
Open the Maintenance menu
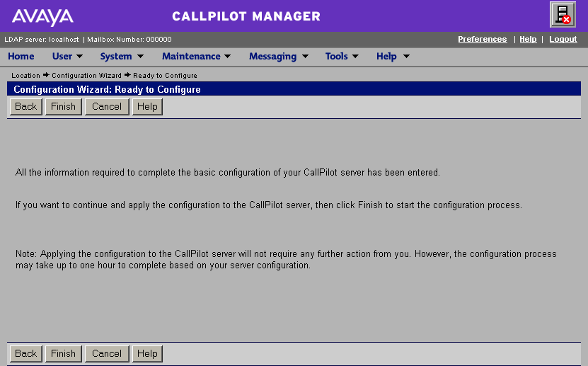[191, 56]
